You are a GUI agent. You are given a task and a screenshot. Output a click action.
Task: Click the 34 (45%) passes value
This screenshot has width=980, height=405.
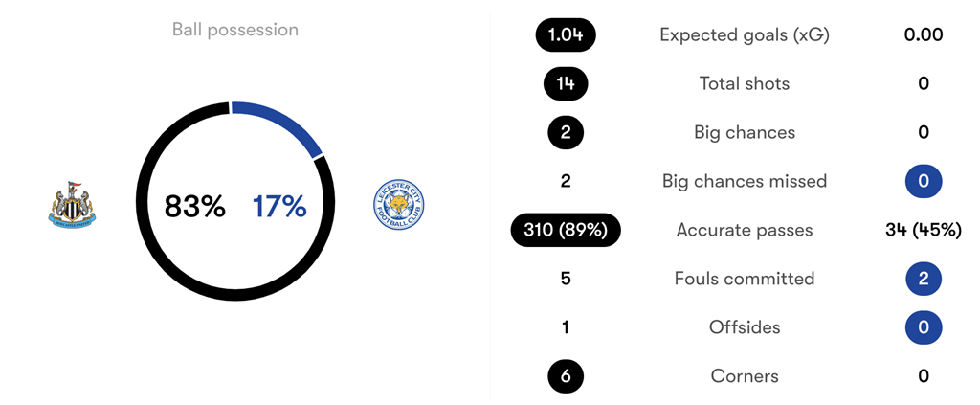[x=924, y=230]
